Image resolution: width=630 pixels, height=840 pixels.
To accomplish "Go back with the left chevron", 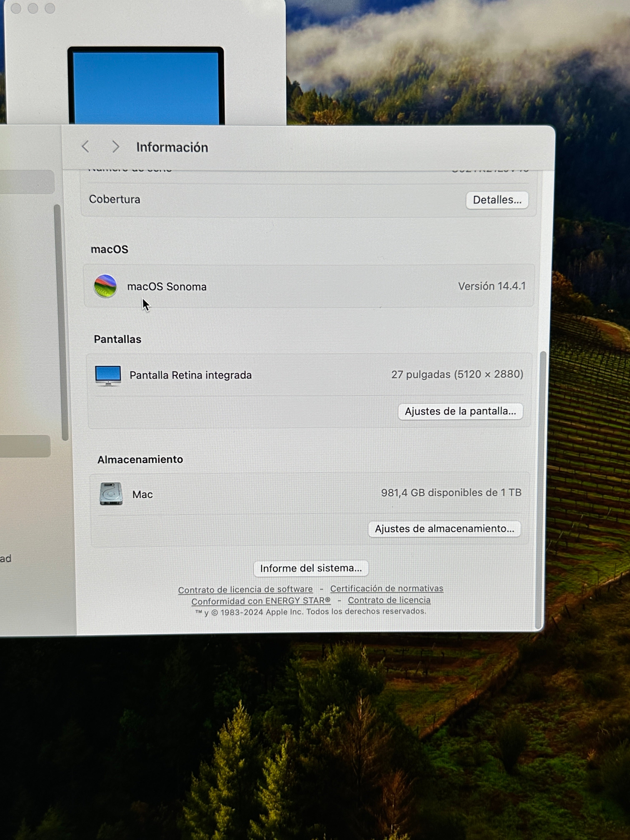I will coord(85,147).
